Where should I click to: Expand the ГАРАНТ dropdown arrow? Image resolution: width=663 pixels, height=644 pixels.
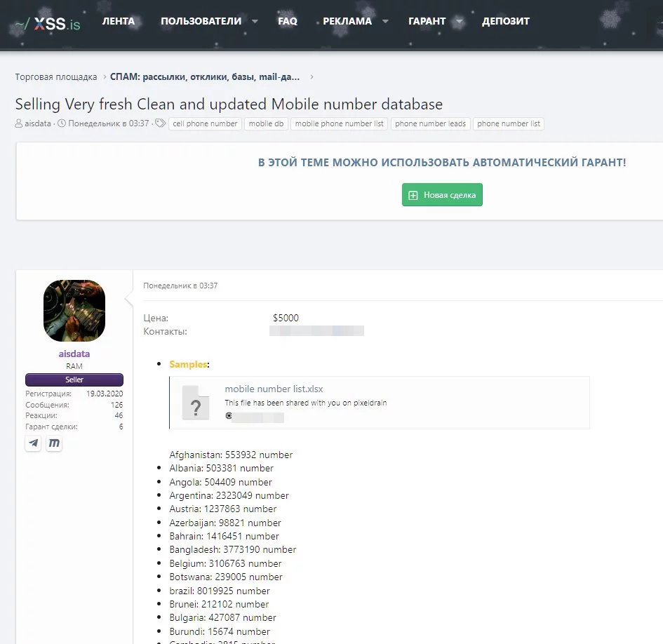click(x=458, y=22)
